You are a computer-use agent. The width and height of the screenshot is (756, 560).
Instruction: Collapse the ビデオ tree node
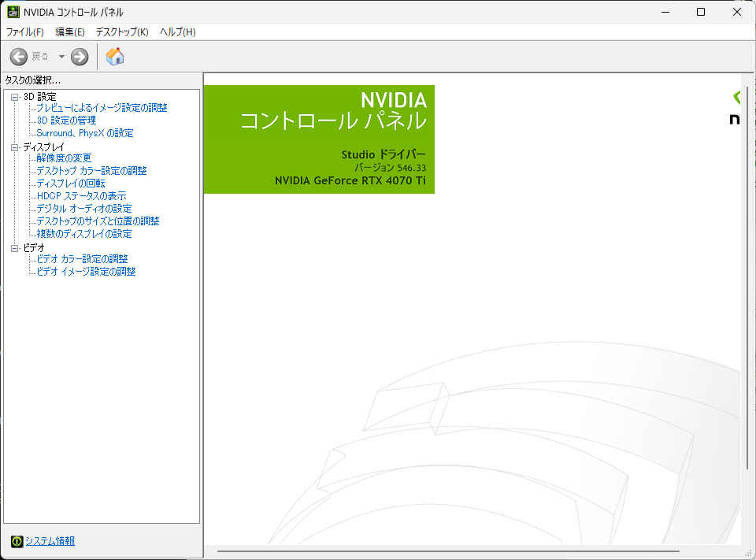(x=14, y=248)
